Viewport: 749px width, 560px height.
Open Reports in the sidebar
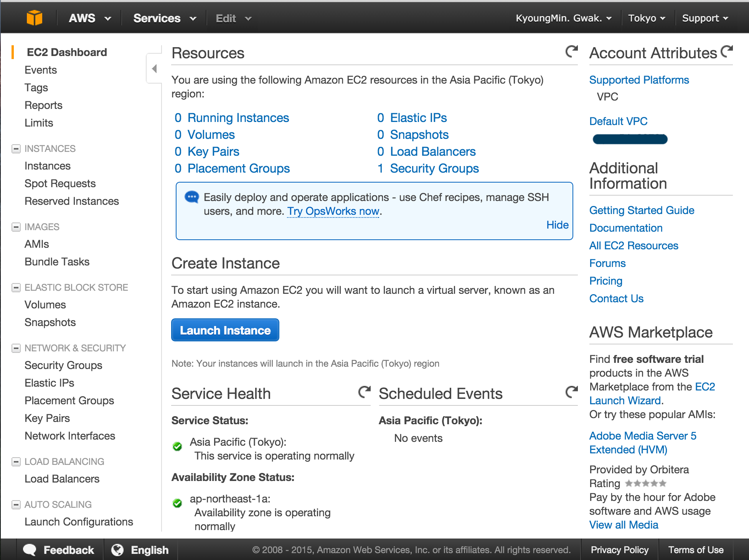pyautogui.click(x=43, y=105)
